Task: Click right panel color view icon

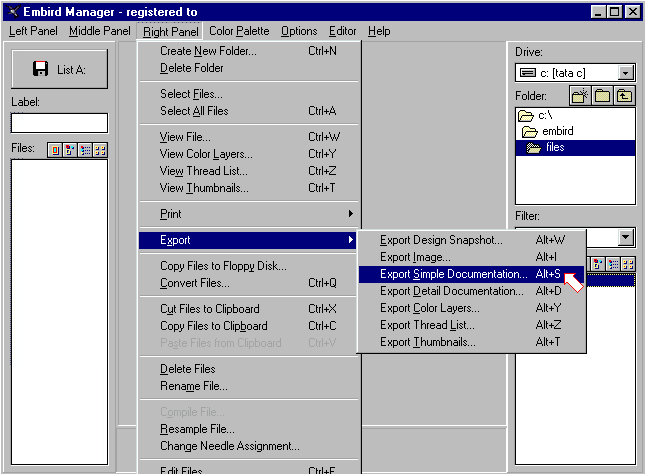Action: (598, 264)
